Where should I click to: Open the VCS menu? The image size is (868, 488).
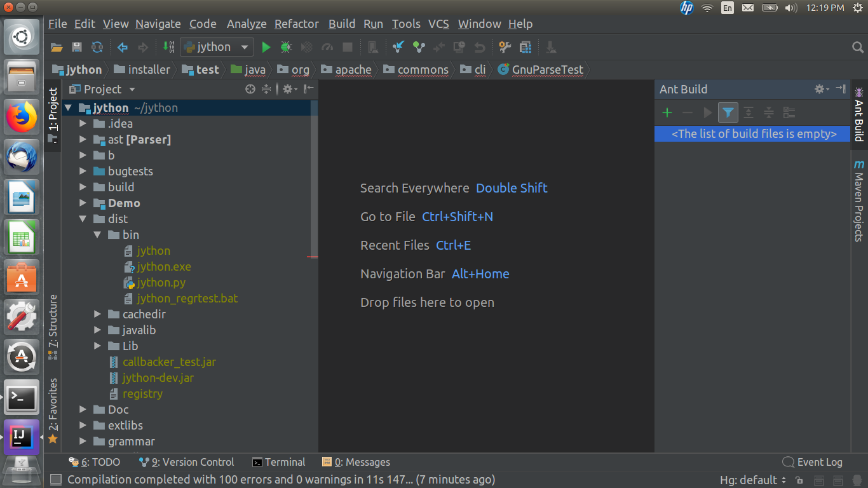[x=438, y=24]
